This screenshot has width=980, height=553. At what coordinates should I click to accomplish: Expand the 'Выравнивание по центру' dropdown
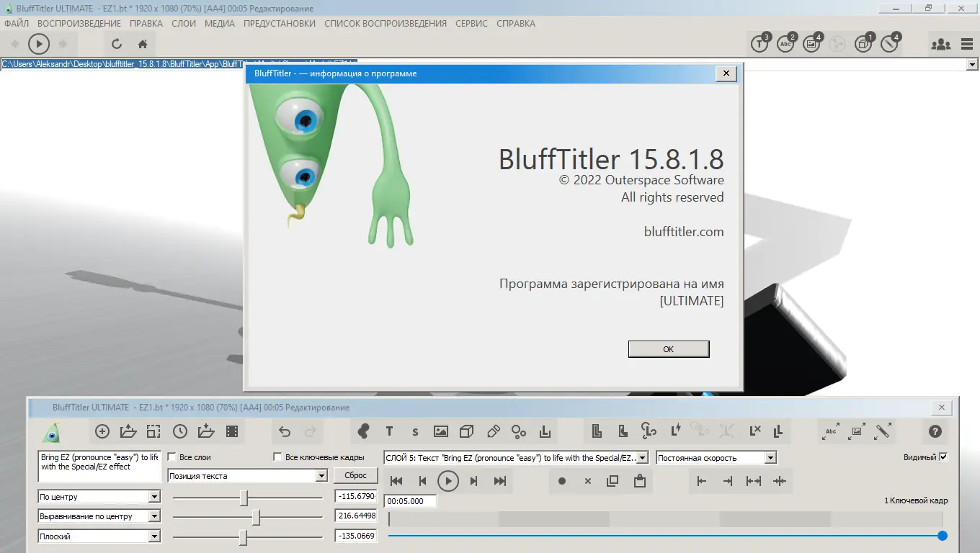coord(154,516)
